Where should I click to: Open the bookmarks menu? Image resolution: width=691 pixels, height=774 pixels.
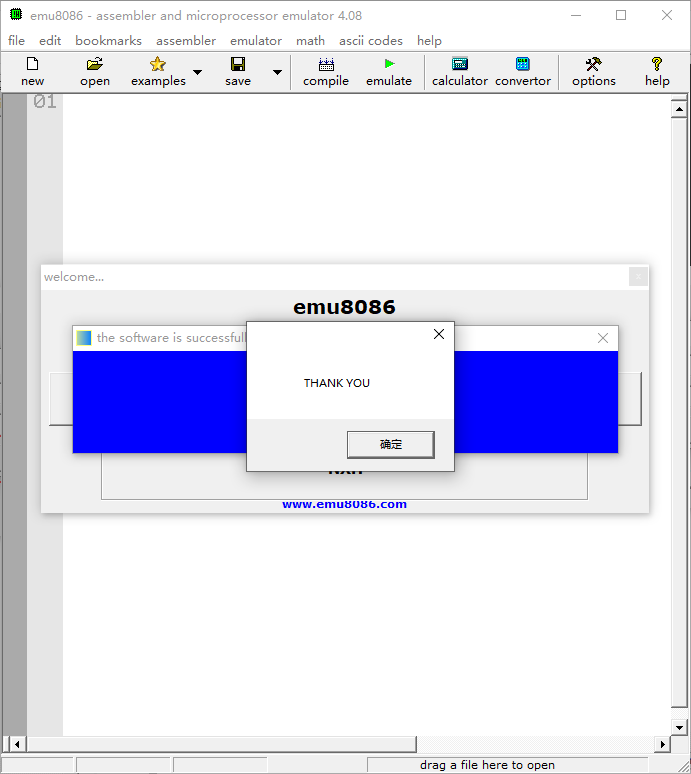tap(108, 40)
